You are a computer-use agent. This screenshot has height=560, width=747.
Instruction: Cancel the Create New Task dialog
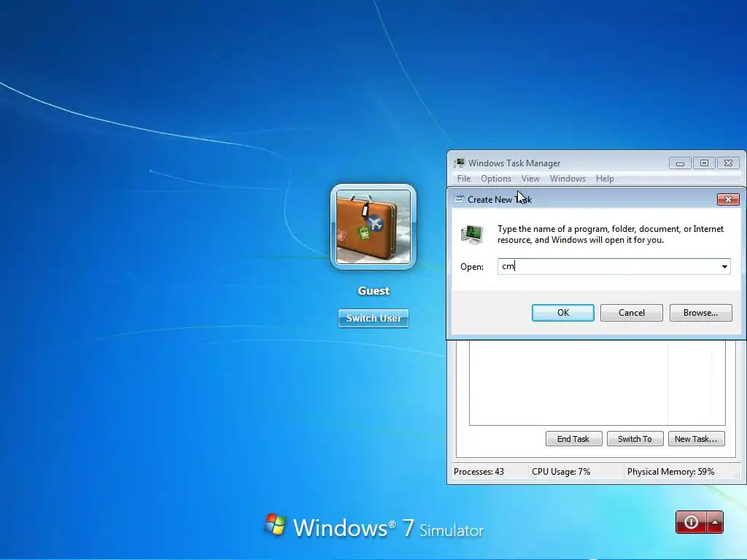[x=631, y=313]
